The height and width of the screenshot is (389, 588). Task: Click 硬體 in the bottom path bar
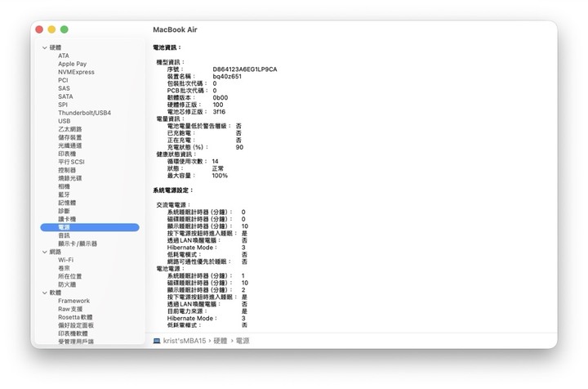220,339
